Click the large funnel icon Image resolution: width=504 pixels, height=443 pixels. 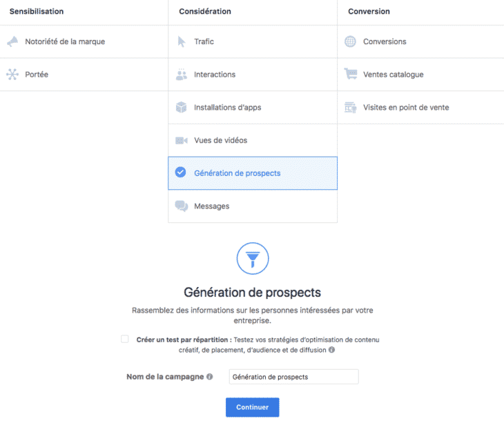coord(252,259)
